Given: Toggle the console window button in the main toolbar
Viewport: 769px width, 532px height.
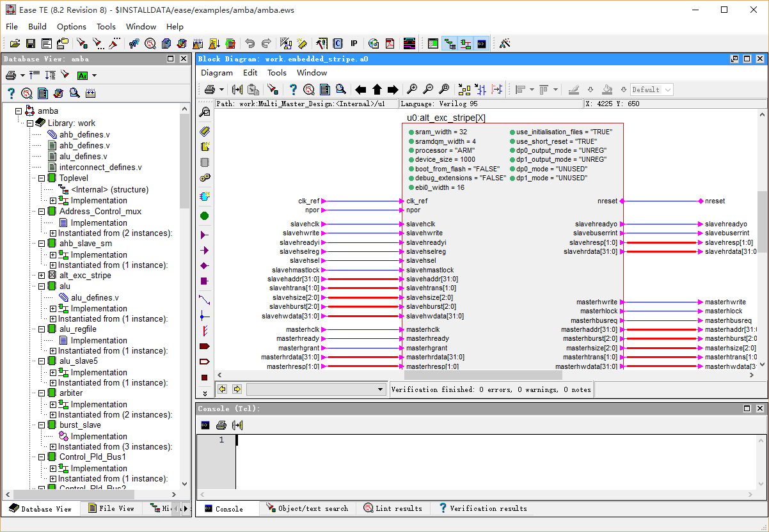Looking at the screenshot, I should point(482,43).
